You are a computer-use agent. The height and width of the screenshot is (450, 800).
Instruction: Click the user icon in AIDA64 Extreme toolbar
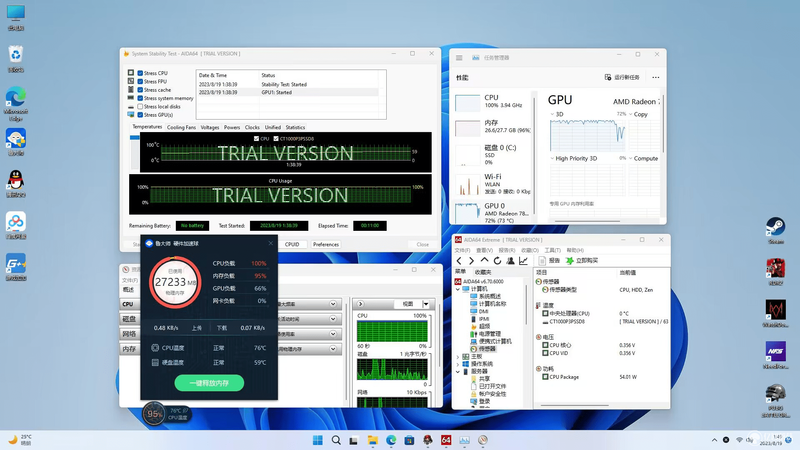pos(510,261)
